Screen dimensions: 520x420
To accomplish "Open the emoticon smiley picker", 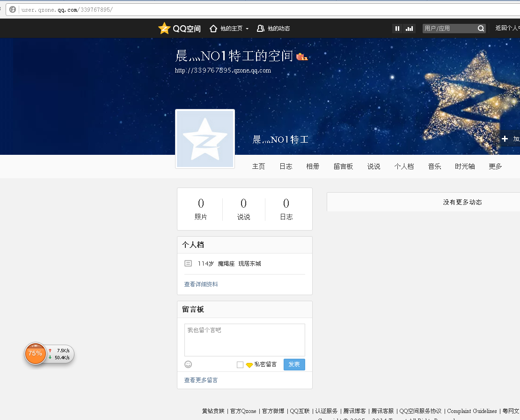I will pos(188,364).
